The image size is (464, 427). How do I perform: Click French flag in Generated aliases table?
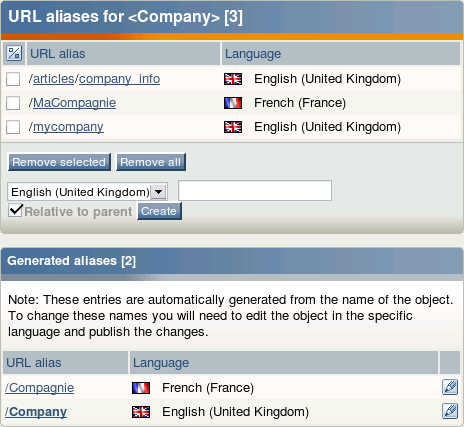(x=141, y=388)
